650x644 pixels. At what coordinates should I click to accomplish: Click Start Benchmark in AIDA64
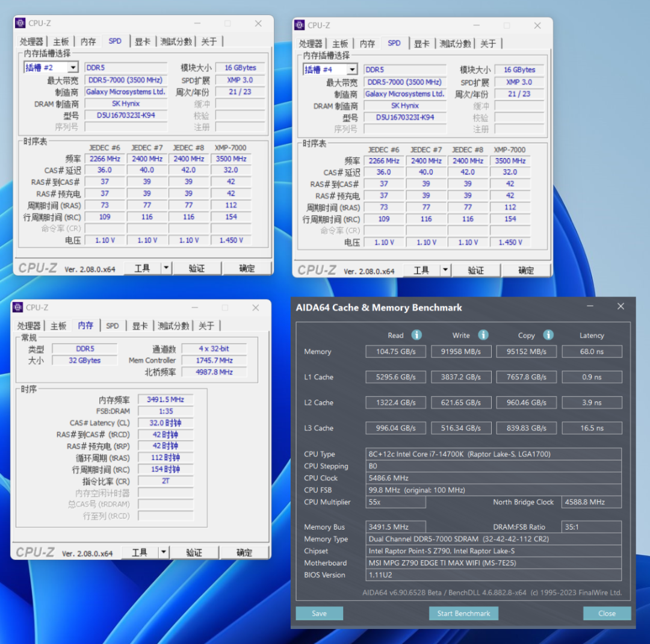[463, 613]
